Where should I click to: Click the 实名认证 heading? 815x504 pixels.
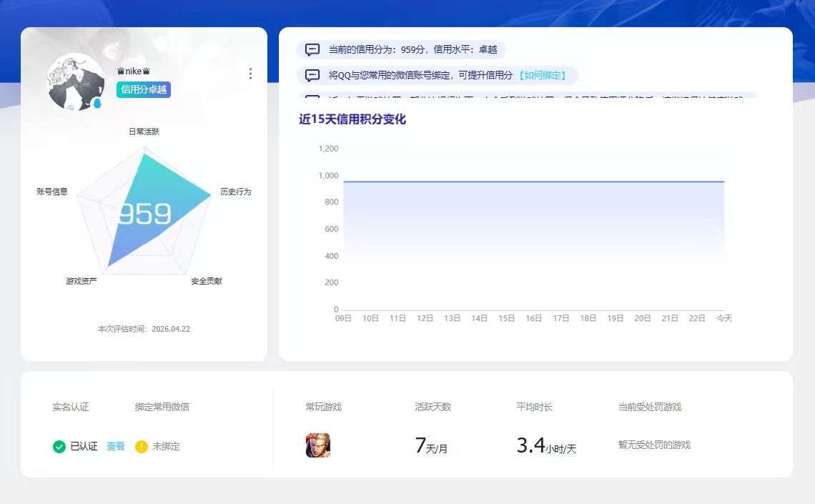[x=71, y=407]
